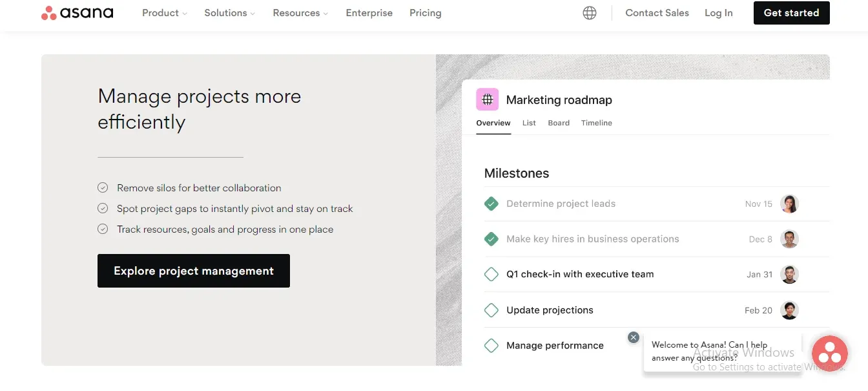868x391 pixels.
Task: Click assignee avatar for Make key hires
Action: [x=789, y=239]
